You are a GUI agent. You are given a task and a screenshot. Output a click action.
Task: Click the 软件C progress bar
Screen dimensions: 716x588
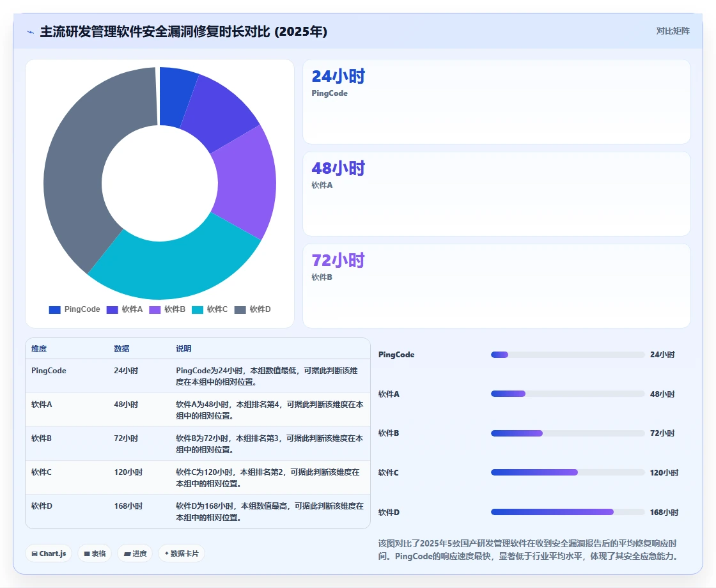[568, 472]
